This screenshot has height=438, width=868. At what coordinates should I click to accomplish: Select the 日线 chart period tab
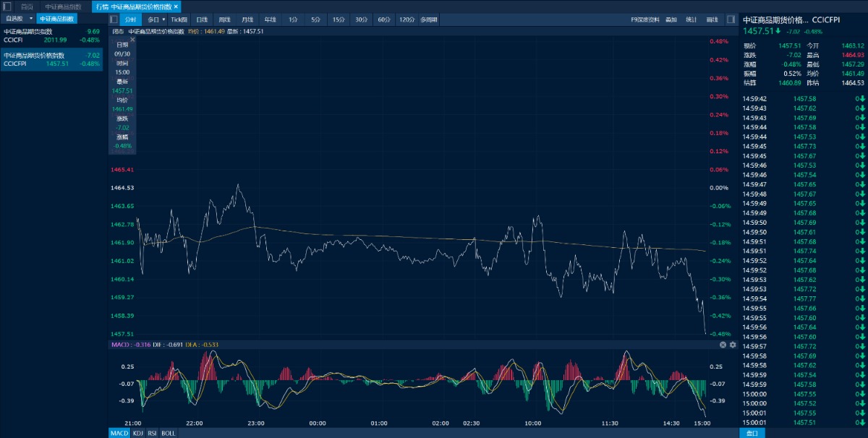pos(202,20)
